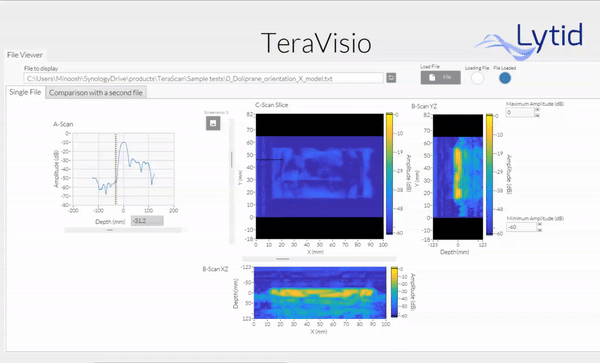The image size is (600, 363).
Task: Click the "B-Scan XZ" label
Action: click(x=215, y=269)
